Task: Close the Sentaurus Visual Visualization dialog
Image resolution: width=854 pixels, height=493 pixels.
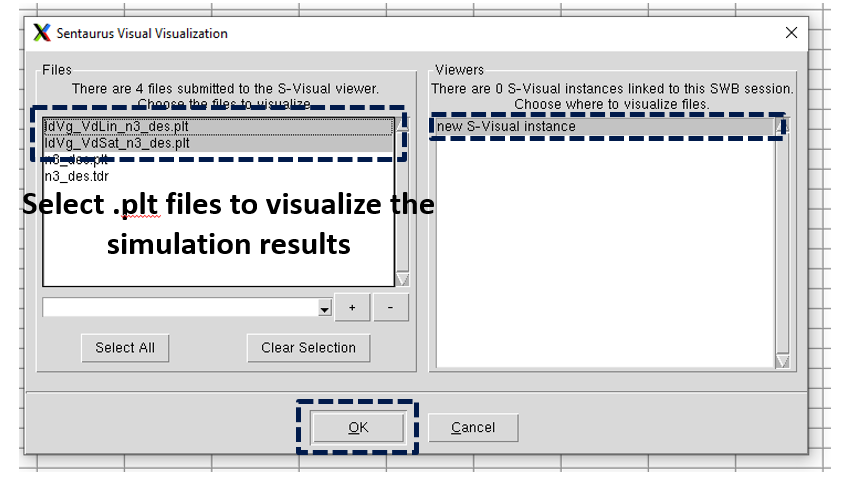Action: pyautogui.click(x=791, y=33)
